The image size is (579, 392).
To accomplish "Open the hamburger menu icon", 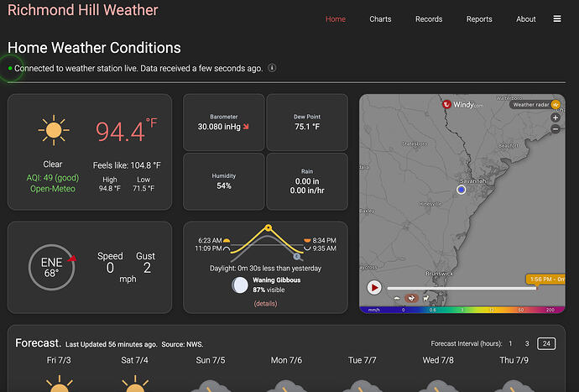I will click(557, 18).
